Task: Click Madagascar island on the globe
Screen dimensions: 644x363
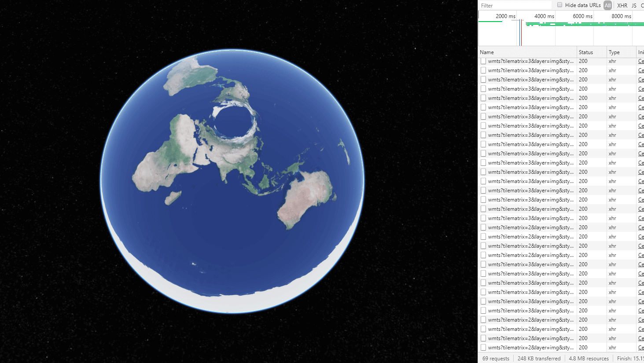Action: (173, 198)
